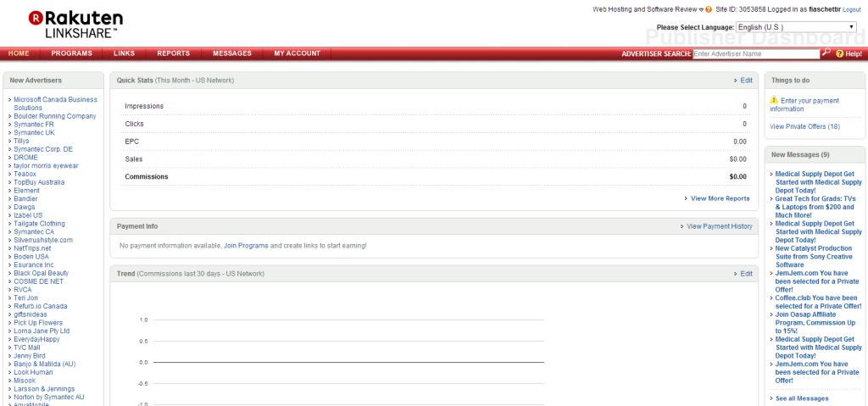Viewport: 868px width, 406px height.
Task: Open Symantec FR advertiser
Action: [34, 125]
